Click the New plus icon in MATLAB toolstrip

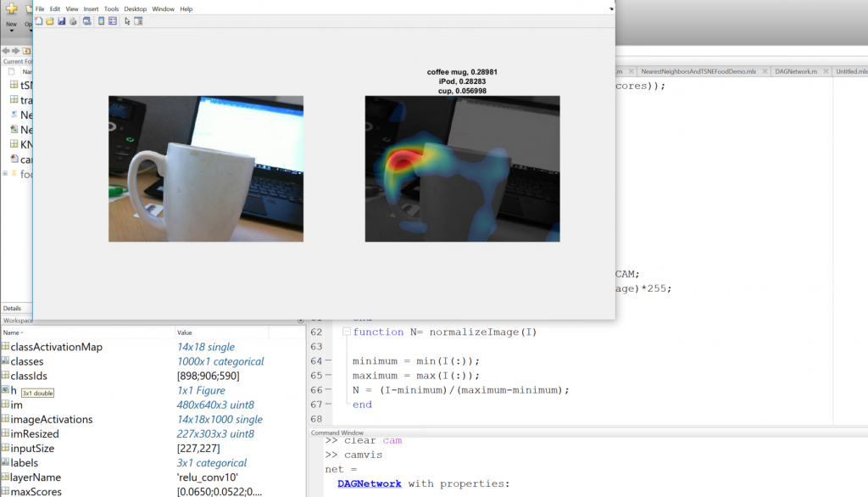tap(11, 8)
